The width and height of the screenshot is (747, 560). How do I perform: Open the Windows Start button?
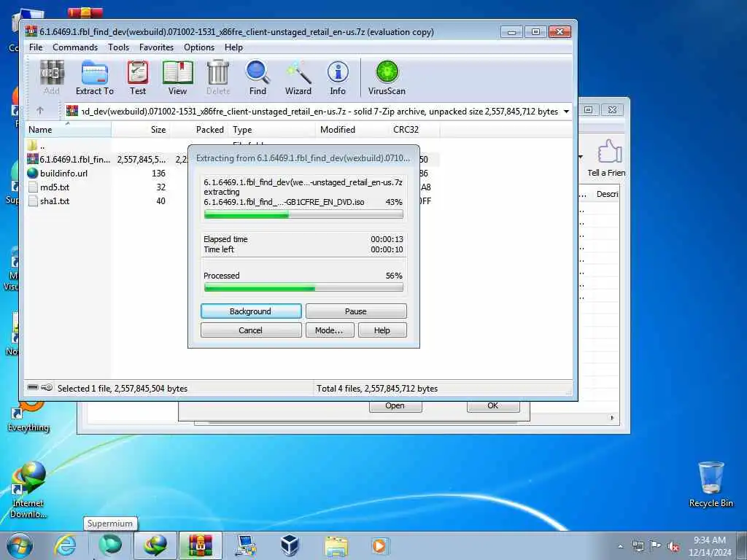pyautogui.click(x=19, y=545)
